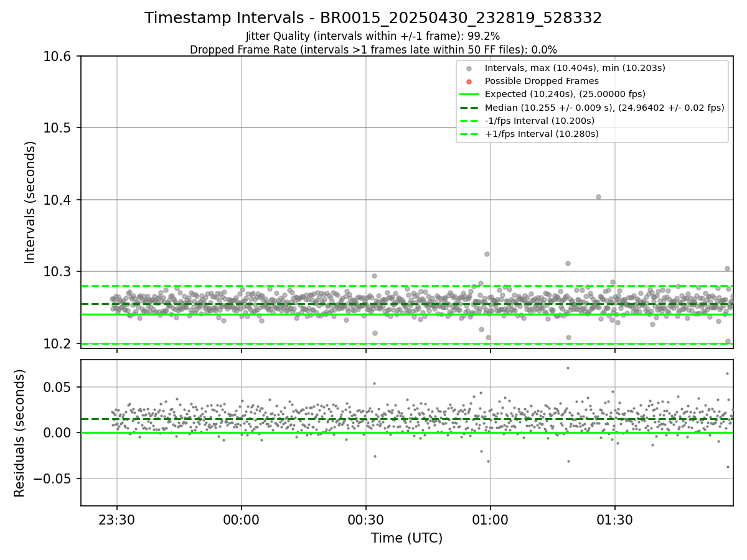This screenshot has width=747, height=560.
Task: Click the 'Jitter Quality' 99.2% subtitle line
Action: coord(373,36)
